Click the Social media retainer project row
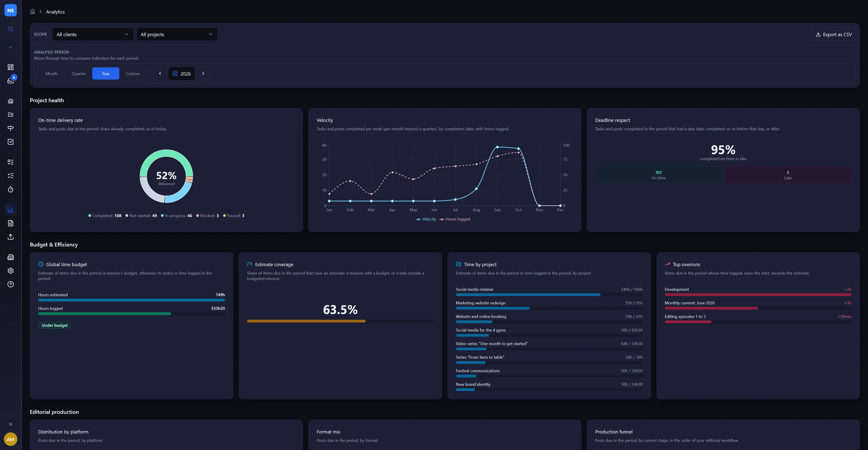 click(549, 291)
